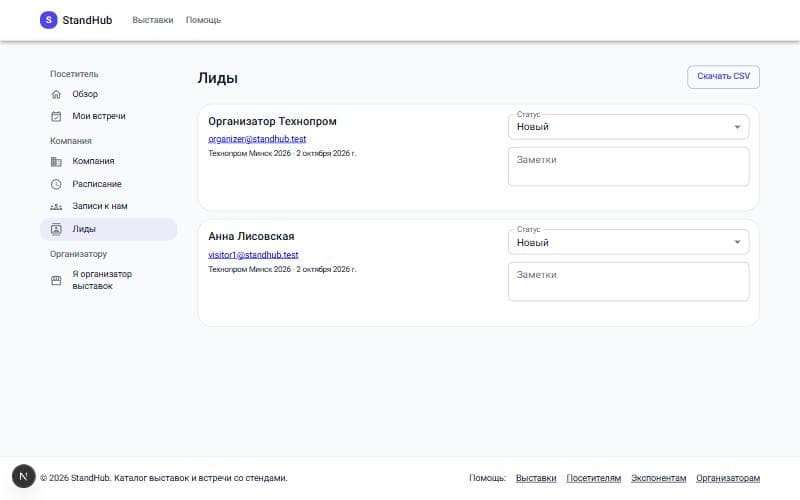Click the name Анна Лисовская
Screen dimensions: 800x500
tap(251, 236)
